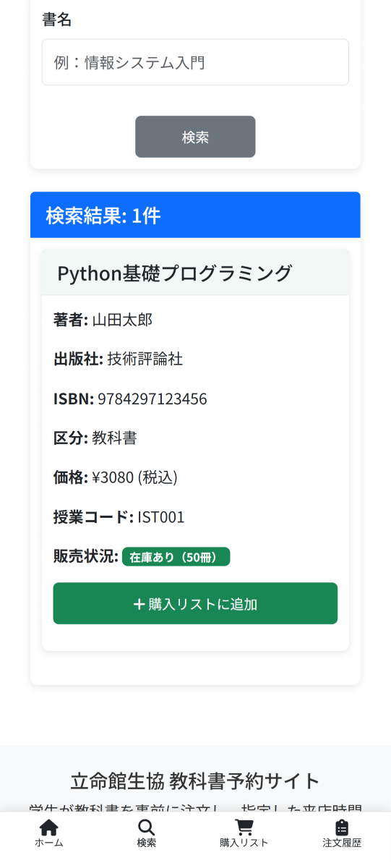Select the ホーム tab label
The width and height of the screenshot is (391, 868).
[x=48, y=843]
